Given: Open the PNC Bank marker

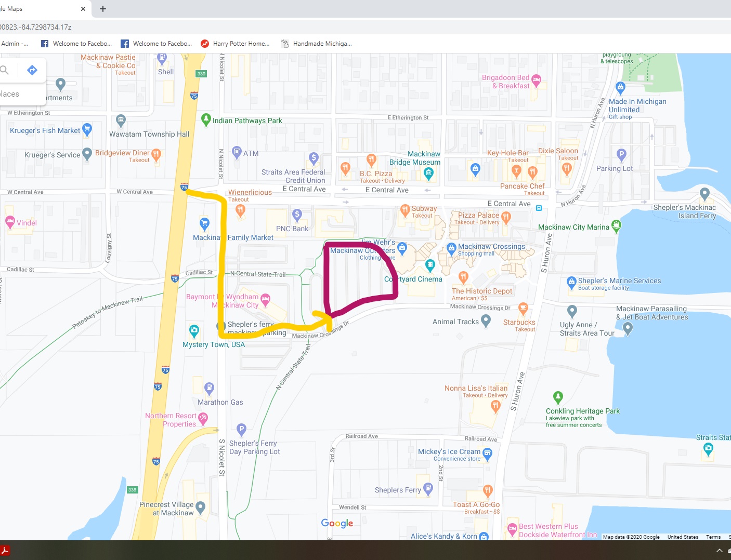Looking at the screenshot, I should point(297,214).
